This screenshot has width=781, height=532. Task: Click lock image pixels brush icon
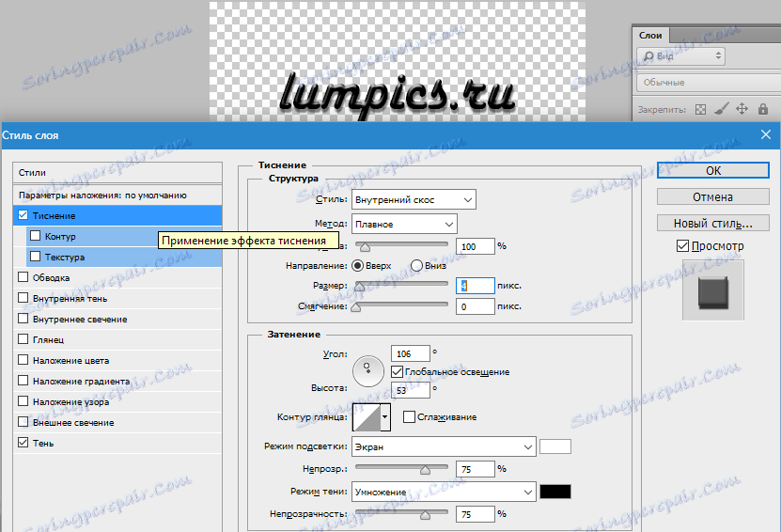coord(721,109)
